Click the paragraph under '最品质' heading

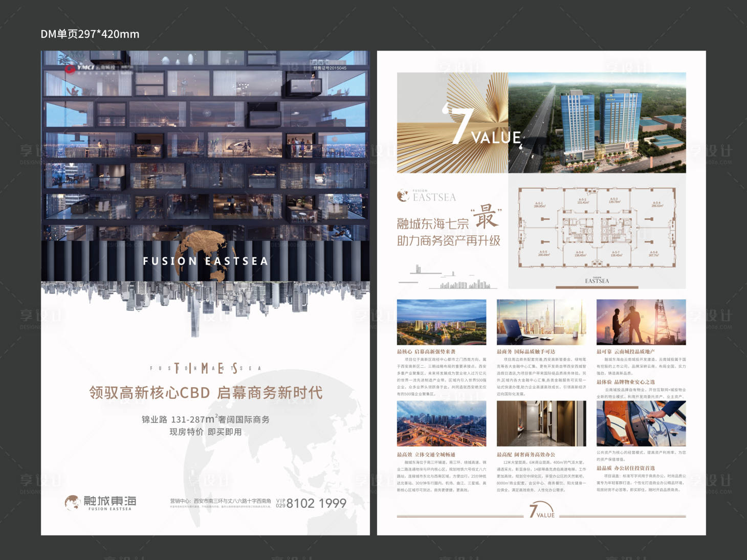[641, 483]
